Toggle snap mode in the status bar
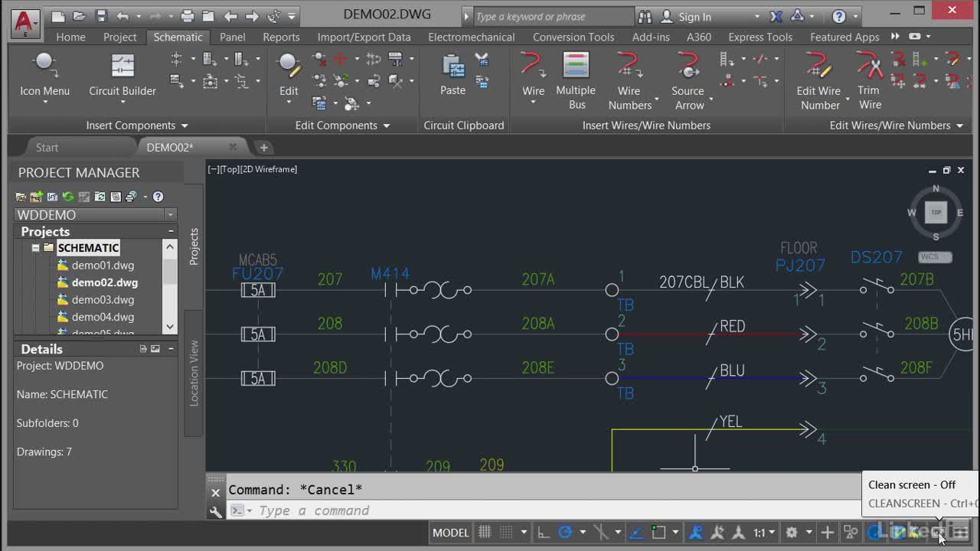 (505, 533)
